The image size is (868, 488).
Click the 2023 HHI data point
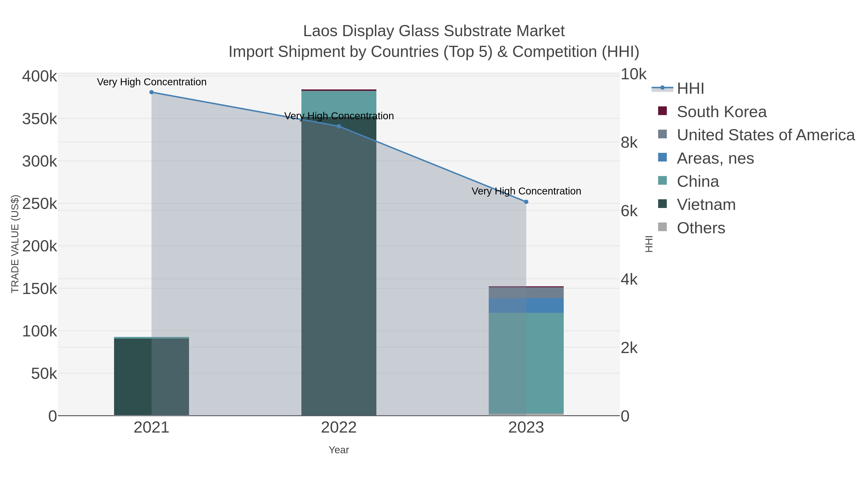pyautogui.click(x=526, y=202)
